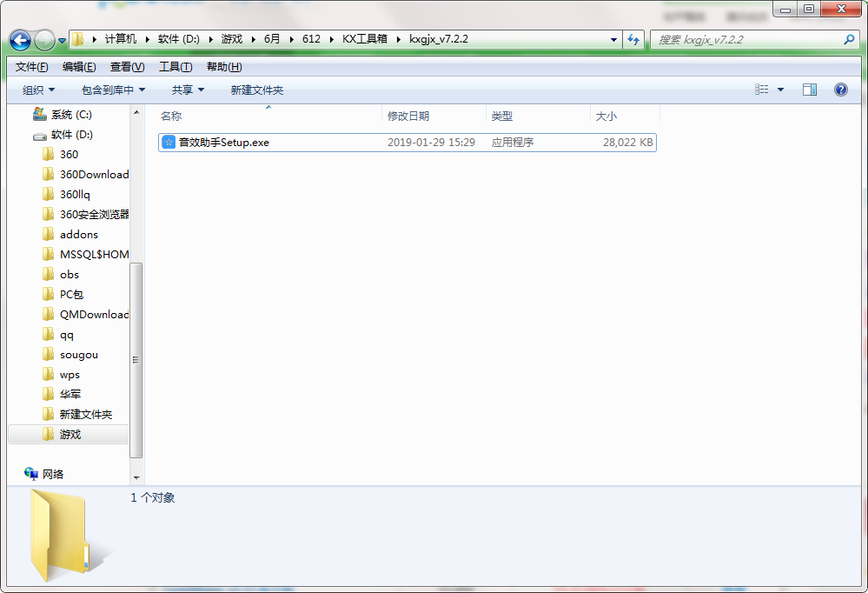Image resolution: width=868 pixels, height=593 pixels.
Task: Click the search magnifier icon
Action: (x=849, y=39)
